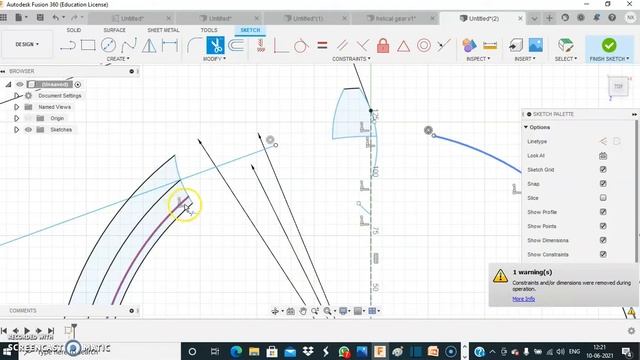Expand the Sketches folder in browser
This screenshot has width=640, height=360.
16,130
